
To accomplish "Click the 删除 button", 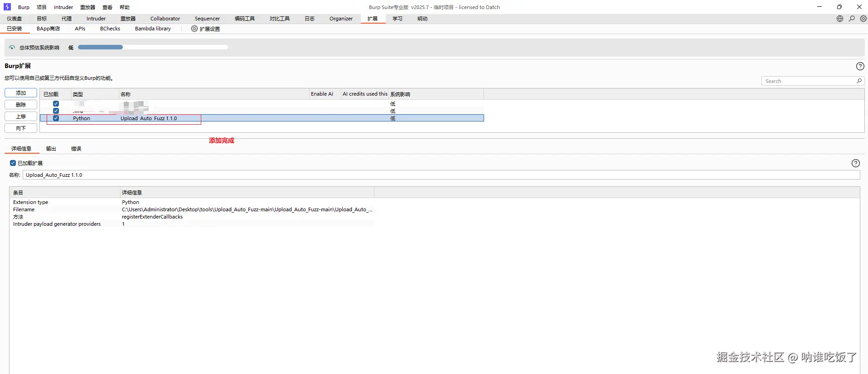I will pos(21,105).
